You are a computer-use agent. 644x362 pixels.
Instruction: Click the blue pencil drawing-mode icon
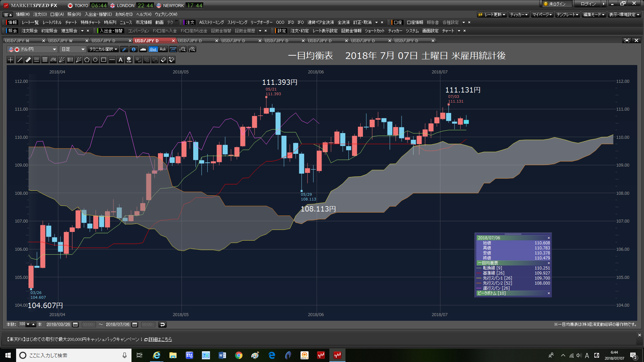(x=124, y=49)
